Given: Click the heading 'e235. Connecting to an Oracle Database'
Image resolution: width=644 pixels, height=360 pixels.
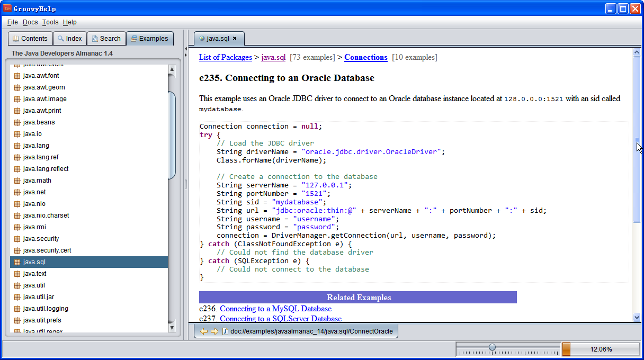Looking at the screenshot, I should (287, 78).
